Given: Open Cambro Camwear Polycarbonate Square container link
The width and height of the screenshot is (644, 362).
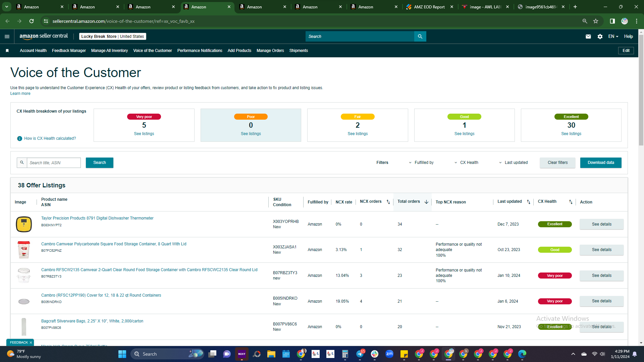Looking at the screenshot, I should (114, 244).
